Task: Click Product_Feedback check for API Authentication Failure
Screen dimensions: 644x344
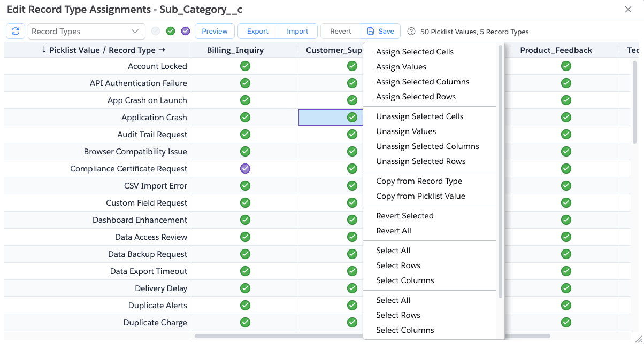Action: click(x=566, y=83)
